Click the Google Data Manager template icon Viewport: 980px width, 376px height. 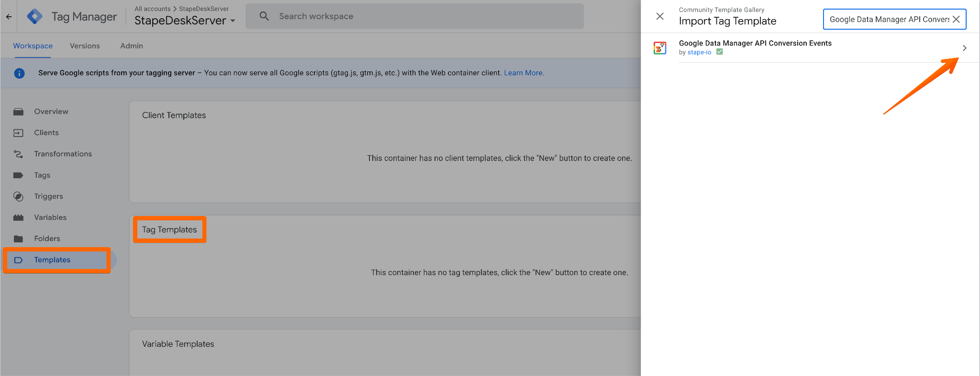[660, 48]
